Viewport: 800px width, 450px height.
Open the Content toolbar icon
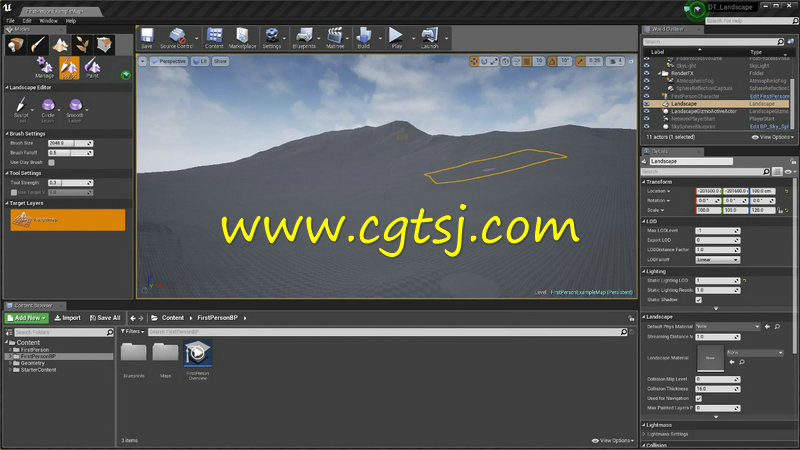click(x=214, y=38)
